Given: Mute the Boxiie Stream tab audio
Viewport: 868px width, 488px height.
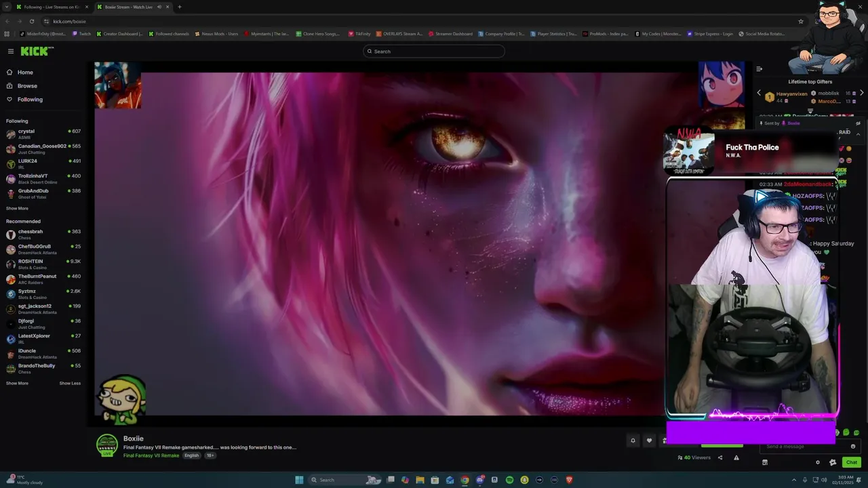Looking at the screenshot, I should [159, 7].
